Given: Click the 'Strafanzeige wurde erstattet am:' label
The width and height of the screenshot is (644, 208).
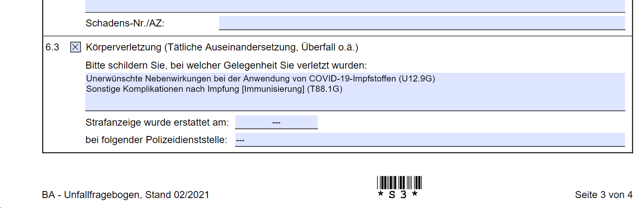Looking at the screenshot, I should [x=157, y=123].
